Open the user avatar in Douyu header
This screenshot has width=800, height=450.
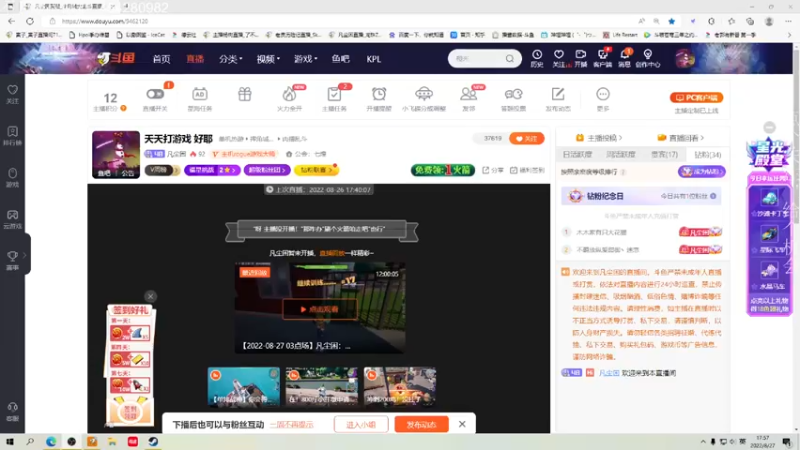[x=685, y=59]
